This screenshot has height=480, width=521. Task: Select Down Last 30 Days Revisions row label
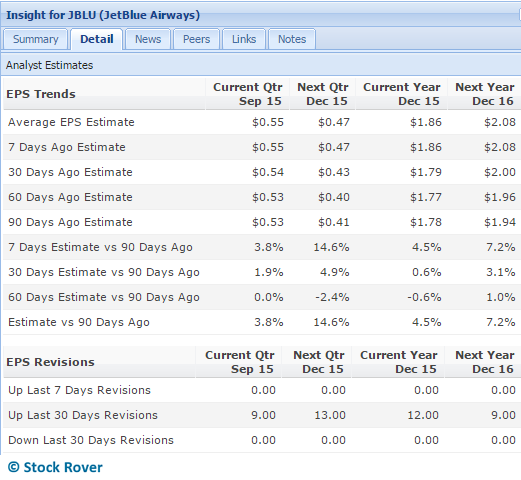click(91, 440)
